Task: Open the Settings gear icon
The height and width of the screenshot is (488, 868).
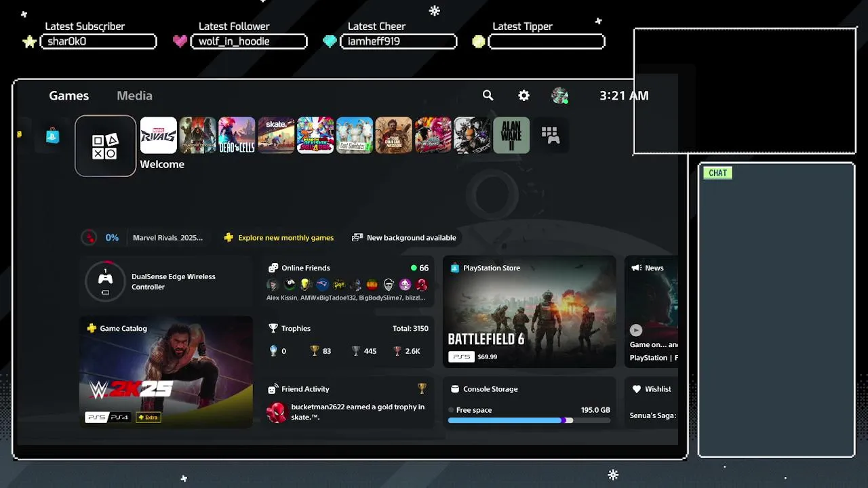Action: [x=524, y=96]
